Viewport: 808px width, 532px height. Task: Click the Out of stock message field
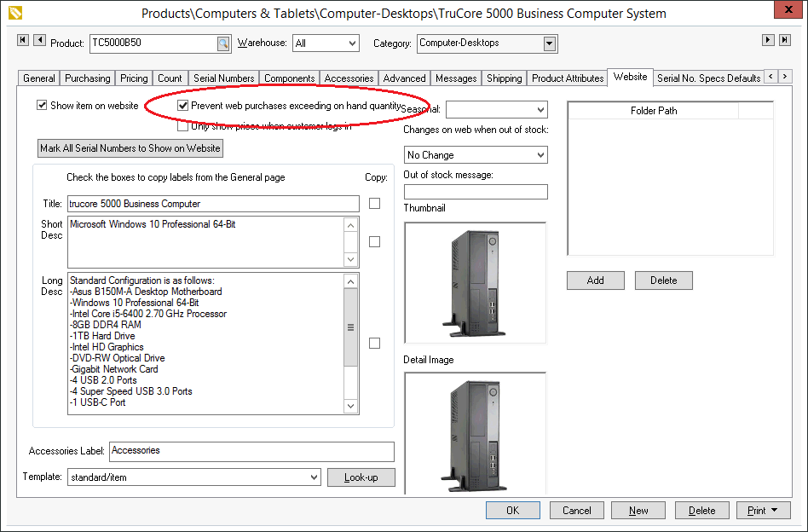476,192
